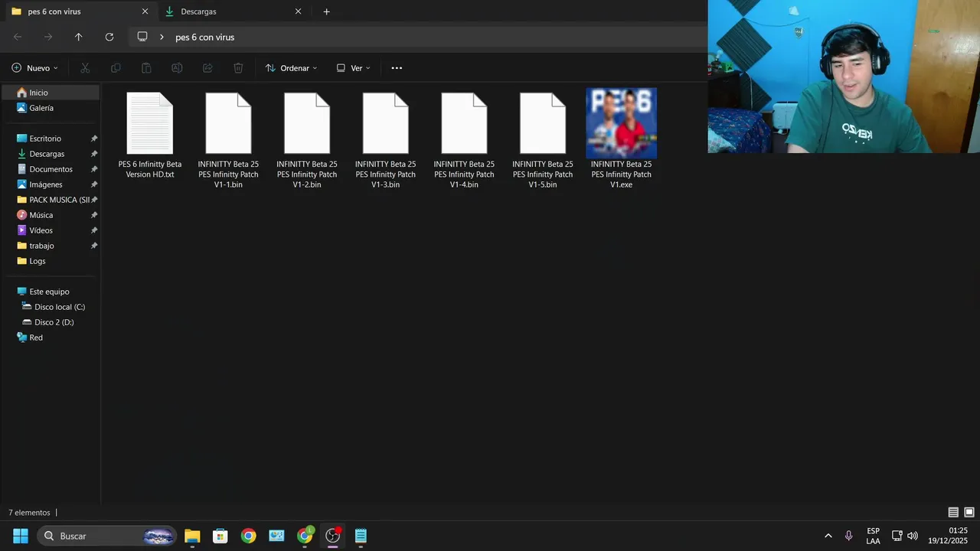Viewport: 980px width, 551px height.
Task: Switch to details list view layout
Action: (x=953, y=513)
